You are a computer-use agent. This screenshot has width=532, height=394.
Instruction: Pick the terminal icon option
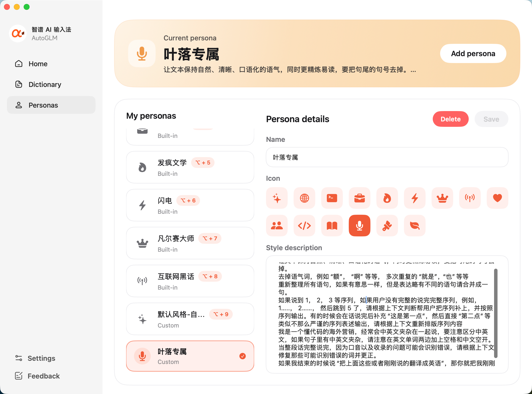click(332, 198)
